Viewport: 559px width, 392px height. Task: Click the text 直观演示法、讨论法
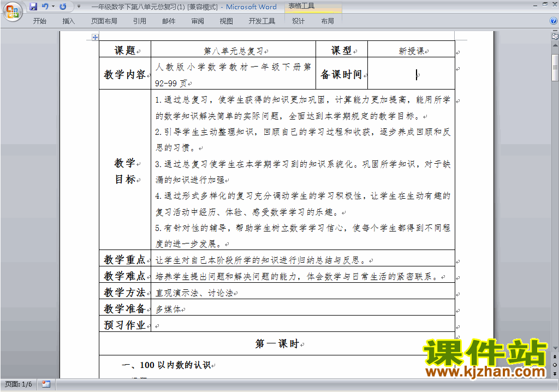tap(194, 293)
